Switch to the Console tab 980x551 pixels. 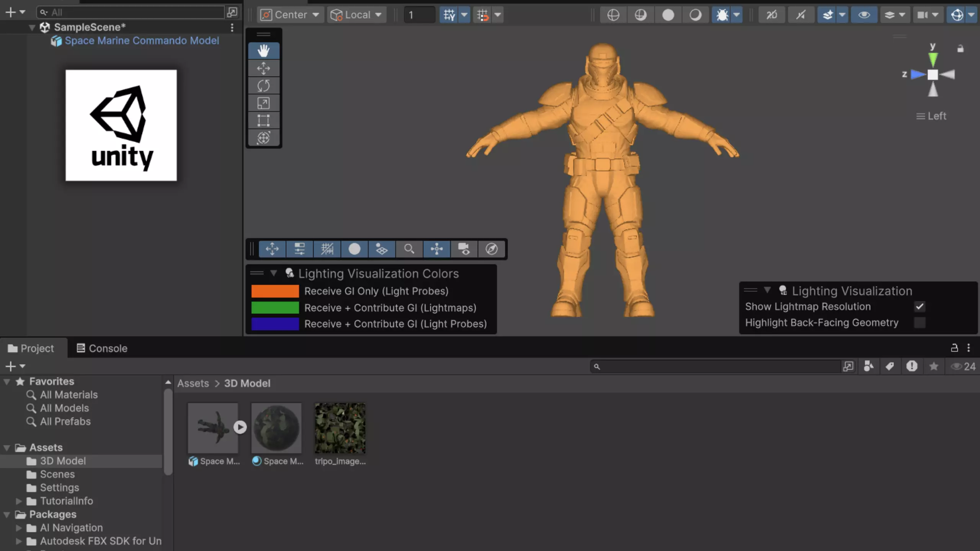(102, 348)
